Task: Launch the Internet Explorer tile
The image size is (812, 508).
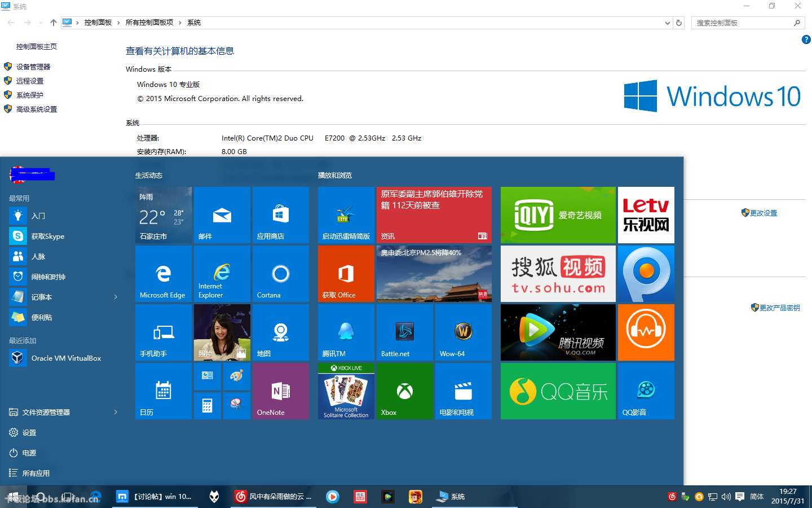Action: click(x=222, y=274)
